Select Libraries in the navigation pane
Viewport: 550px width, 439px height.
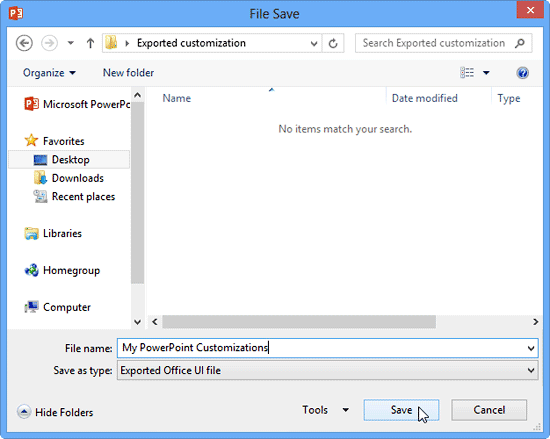click(53, 234)
